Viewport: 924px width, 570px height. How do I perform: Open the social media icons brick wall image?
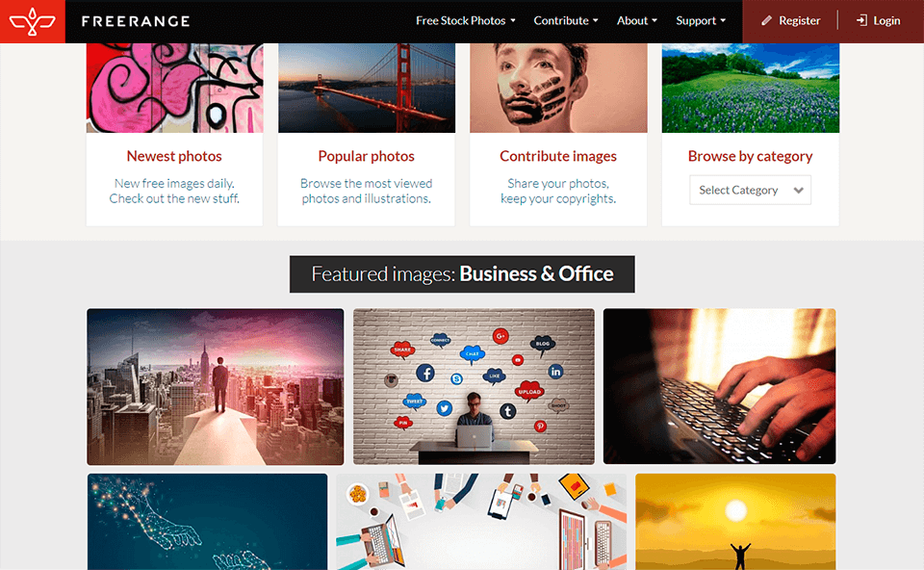click(474, 387)
